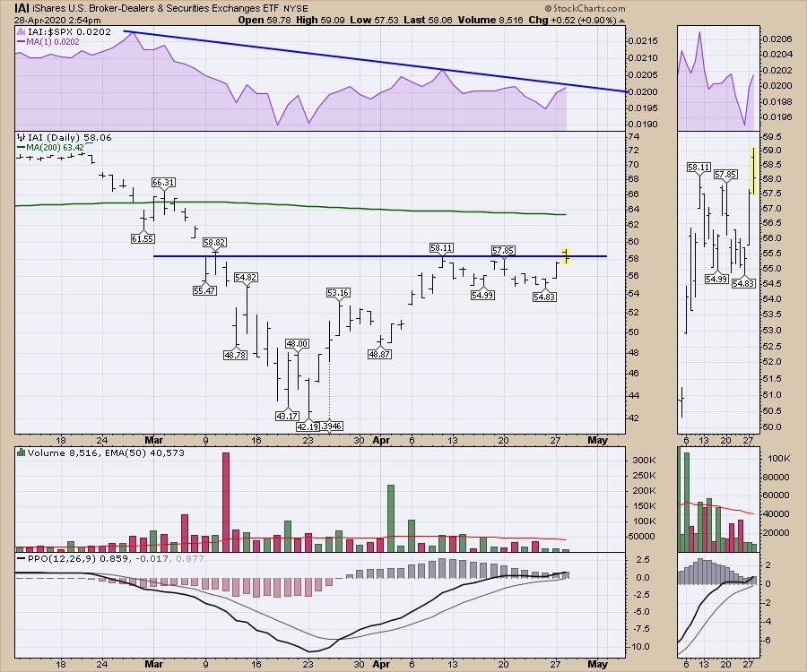Click the Low 57.53 value
This screenshot has height=672, width=807.
pos(374,20)
